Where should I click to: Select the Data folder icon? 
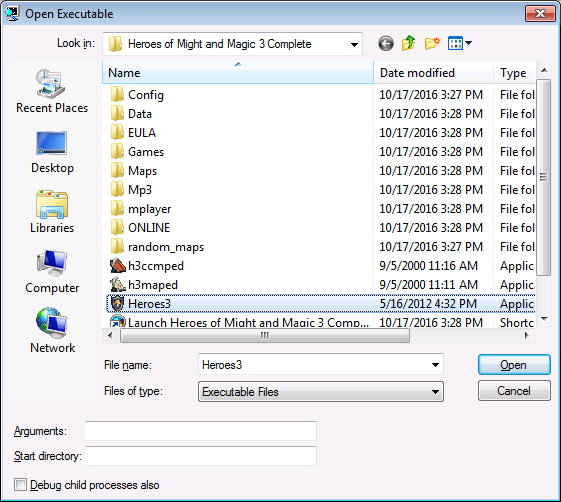[x=117, y=113]
